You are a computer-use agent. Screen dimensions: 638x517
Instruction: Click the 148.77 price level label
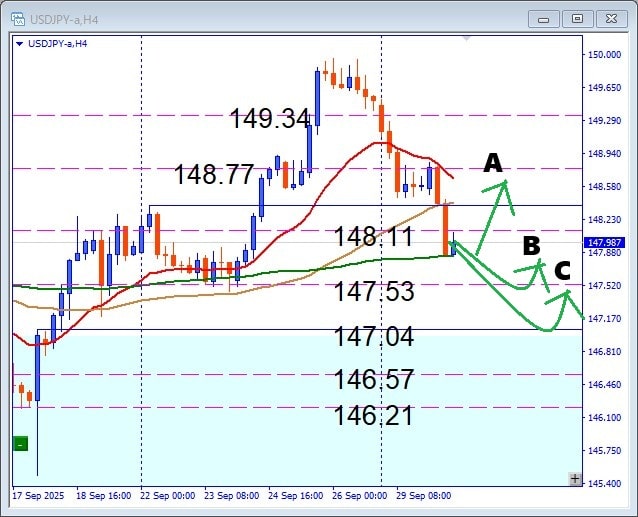point(214,175)
